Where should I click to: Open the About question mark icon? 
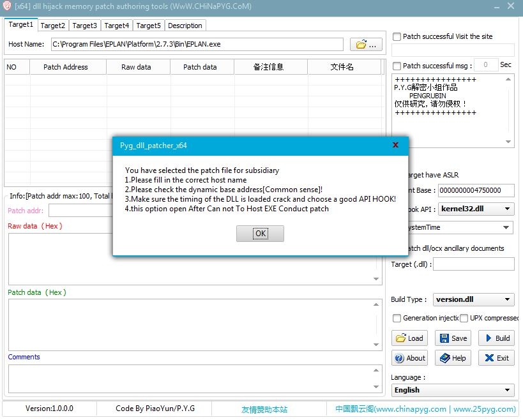[399, 358]
